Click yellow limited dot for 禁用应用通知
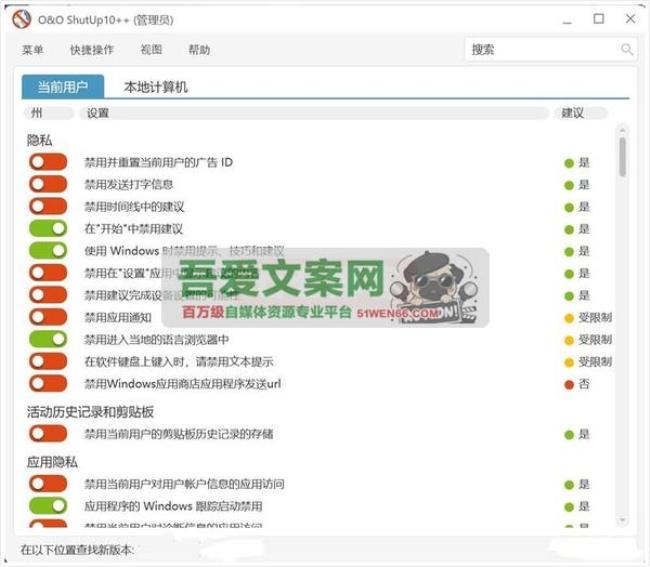 coord(569,318)
